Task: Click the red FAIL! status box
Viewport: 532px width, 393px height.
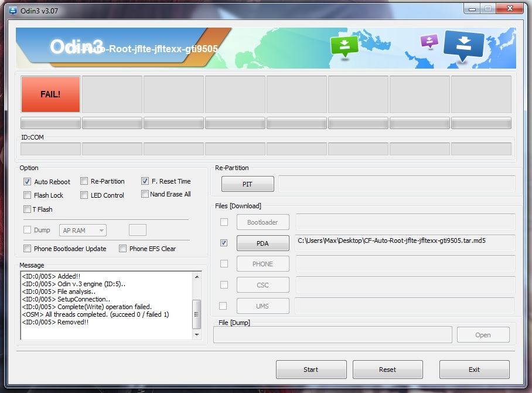Action: [x=50, y=94]
